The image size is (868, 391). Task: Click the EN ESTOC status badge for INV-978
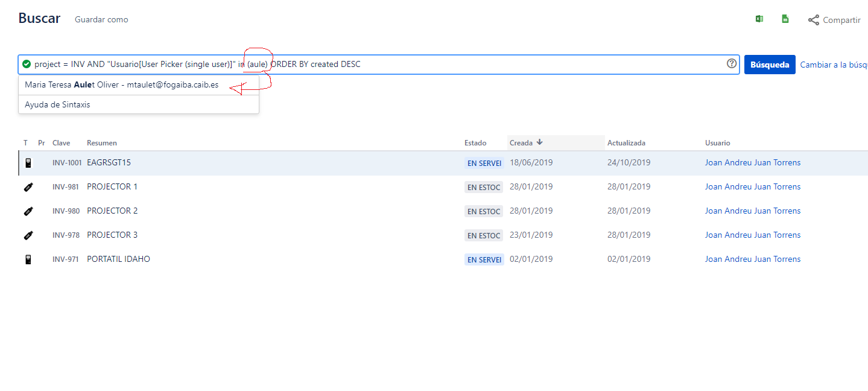pyautogui.click(x=484, y=235)
